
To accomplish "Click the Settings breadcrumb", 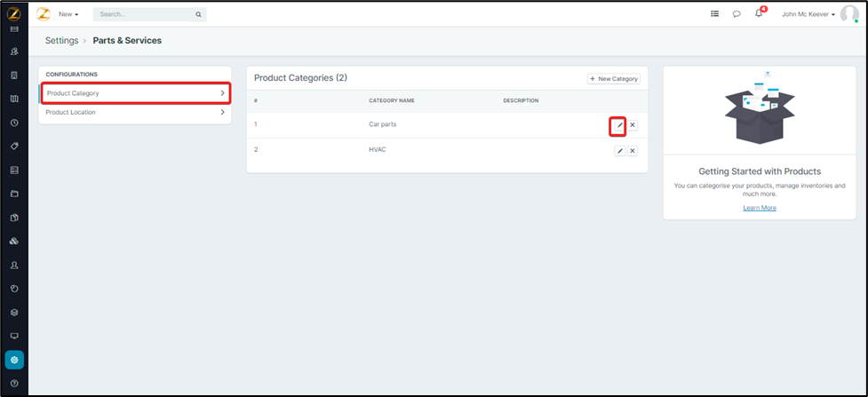I will 61,41.
